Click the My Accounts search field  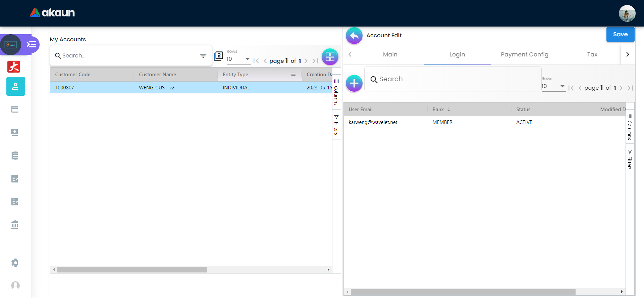click(127, 56)
